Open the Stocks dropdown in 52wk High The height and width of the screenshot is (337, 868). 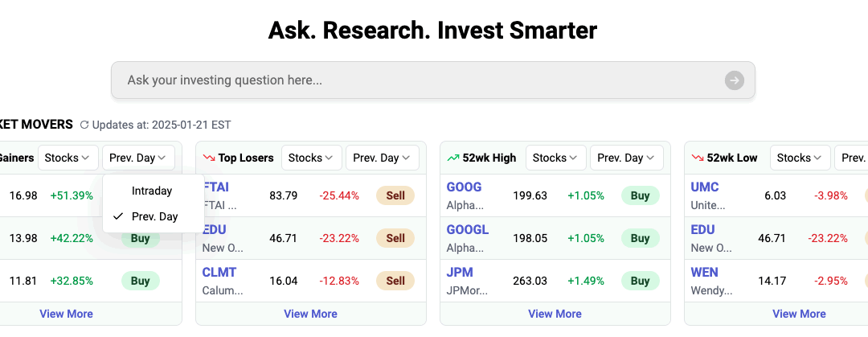point(556,158)
